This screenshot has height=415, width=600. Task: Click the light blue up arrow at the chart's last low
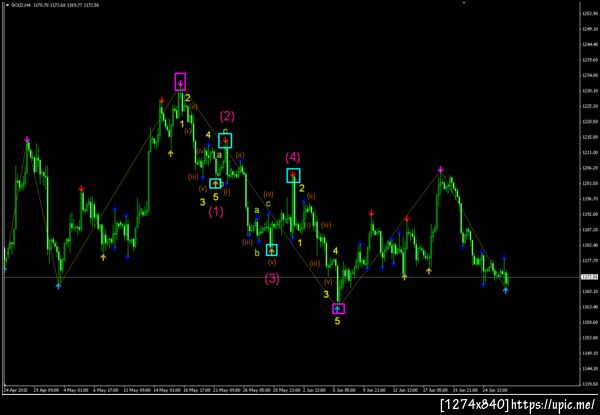pyautogui.click(x=505, y=291)
